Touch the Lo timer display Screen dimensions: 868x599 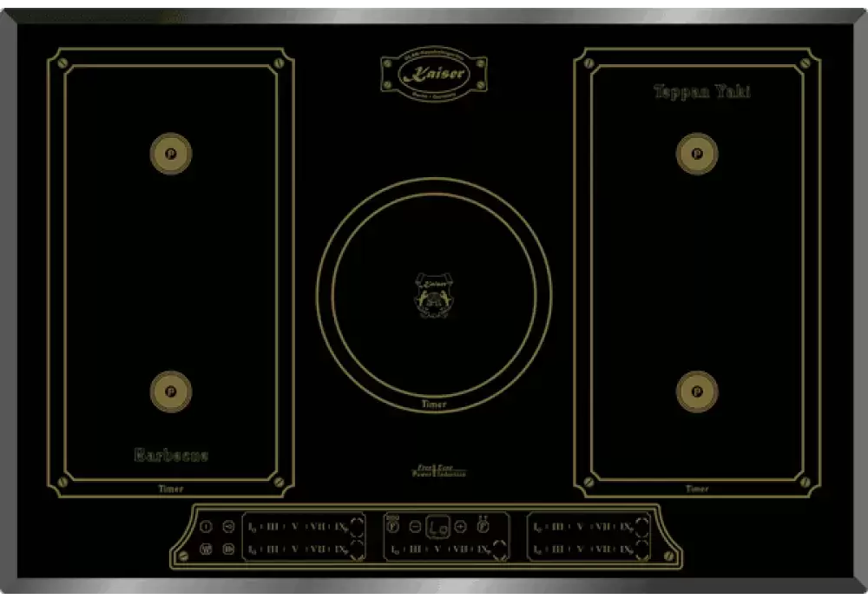click(438, 526)
